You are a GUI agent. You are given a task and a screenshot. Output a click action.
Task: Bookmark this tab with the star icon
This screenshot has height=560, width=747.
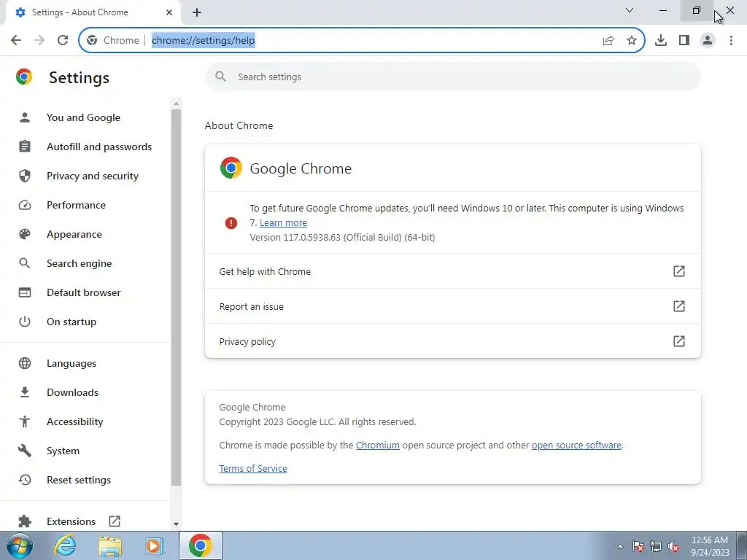(632, 41)
